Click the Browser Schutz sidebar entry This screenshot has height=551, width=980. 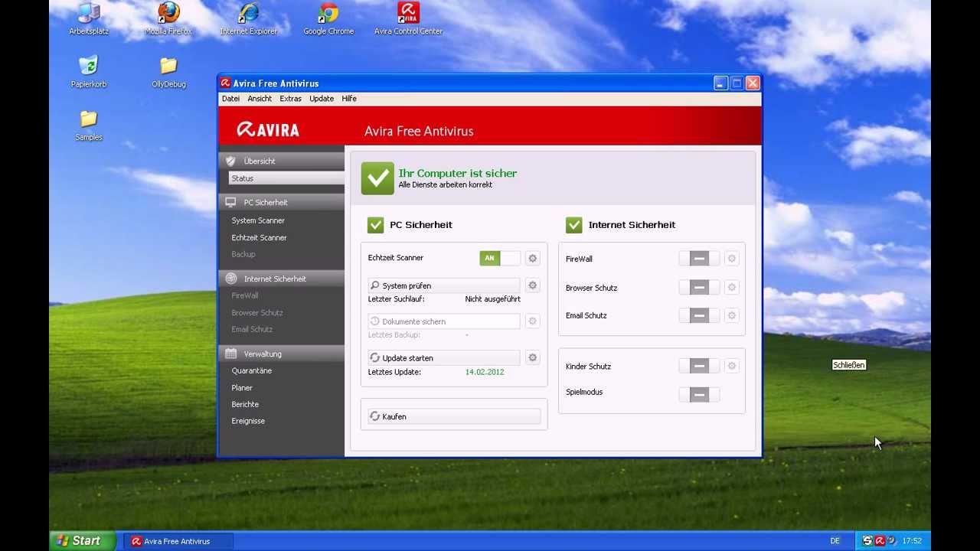257,312
